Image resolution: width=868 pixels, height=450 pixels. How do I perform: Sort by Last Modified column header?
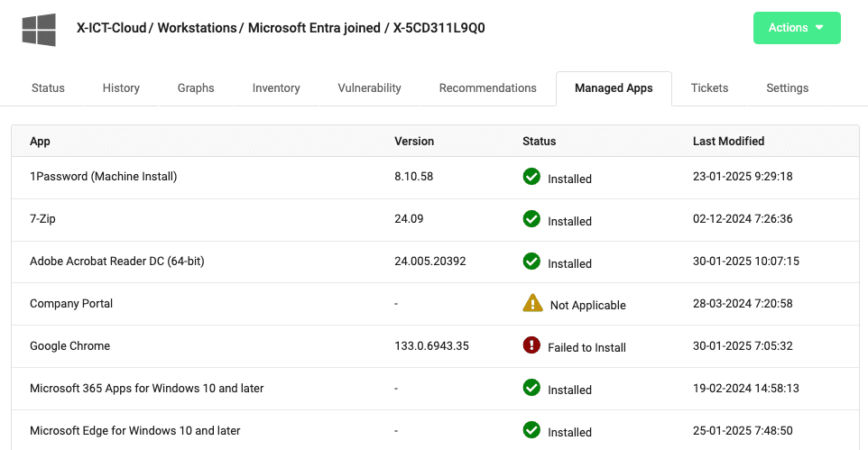728,142
